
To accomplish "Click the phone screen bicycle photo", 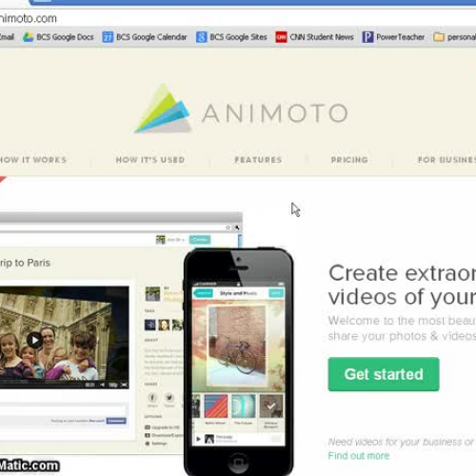I will pyautogui.click(x=236, y=346).
